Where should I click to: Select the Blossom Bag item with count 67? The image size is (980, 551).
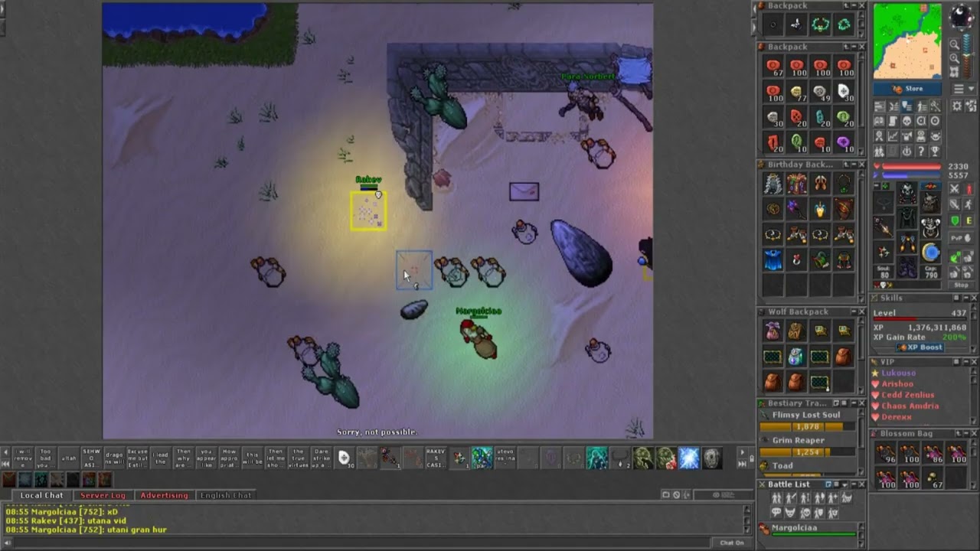point(934,479)
